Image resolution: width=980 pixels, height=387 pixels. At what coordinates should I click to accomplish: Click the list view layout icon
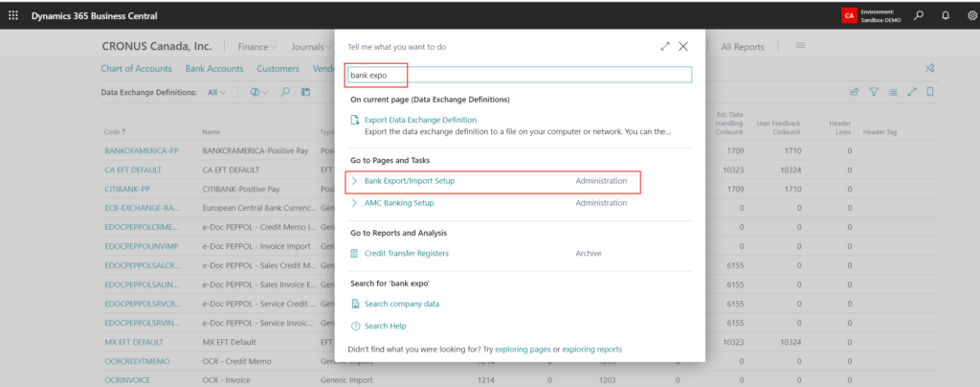(x=893, y=92)
